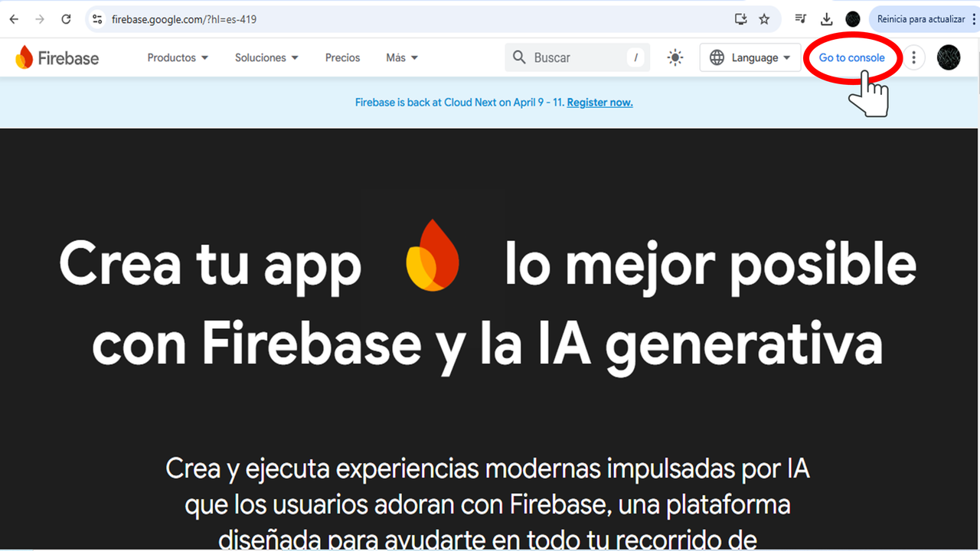Bookmark this page with the star icon

(764, 19)
